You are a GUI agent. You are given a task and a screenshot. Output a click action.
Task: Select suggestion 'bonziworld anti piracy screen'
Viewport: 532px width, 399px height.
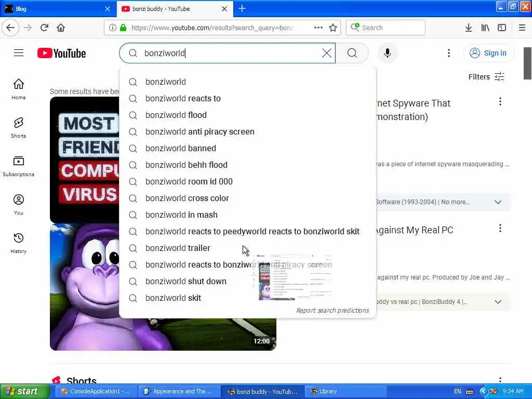click(x=248, y=131)
